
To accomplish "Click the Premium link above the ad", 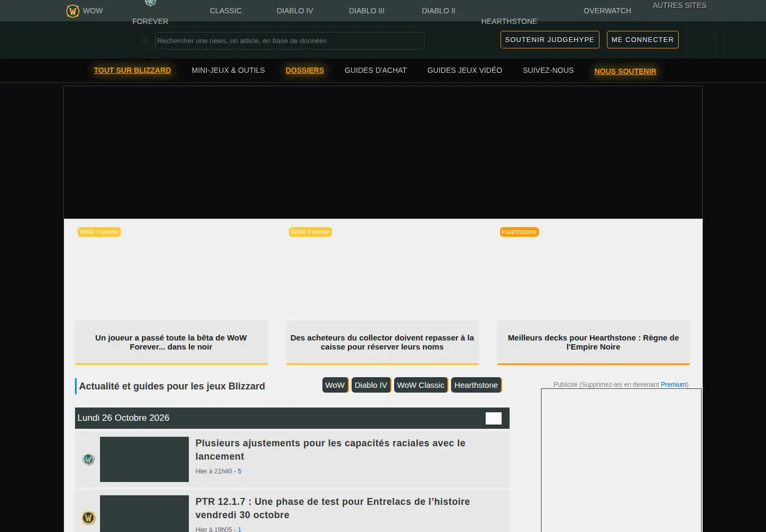I will pyautogui.click(x=673, y=385).
